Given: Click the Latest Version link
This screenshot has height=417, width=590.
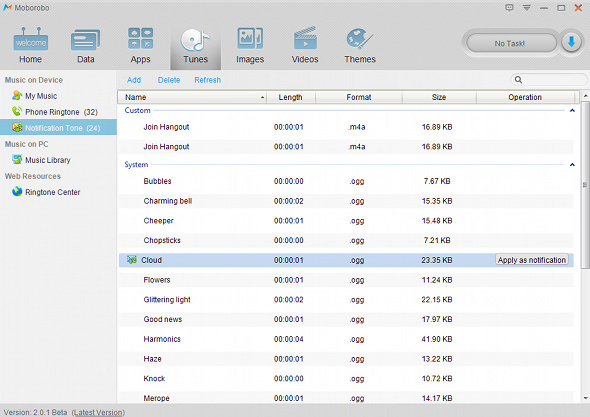Looking at the screenshot, I should point(98,412).
